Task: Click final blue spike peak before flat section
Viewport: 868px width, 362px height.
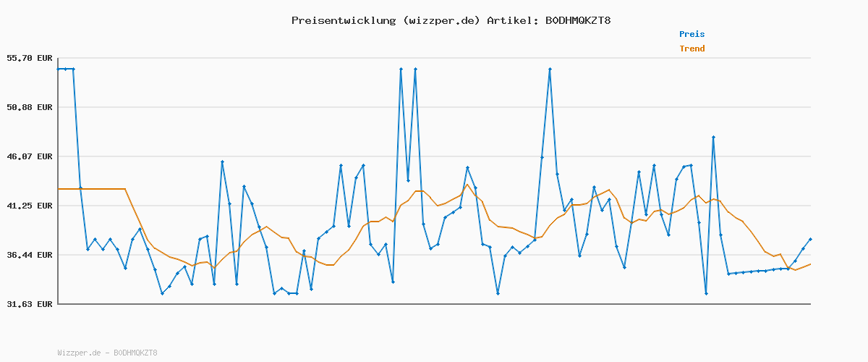Action: pos(713,137)
